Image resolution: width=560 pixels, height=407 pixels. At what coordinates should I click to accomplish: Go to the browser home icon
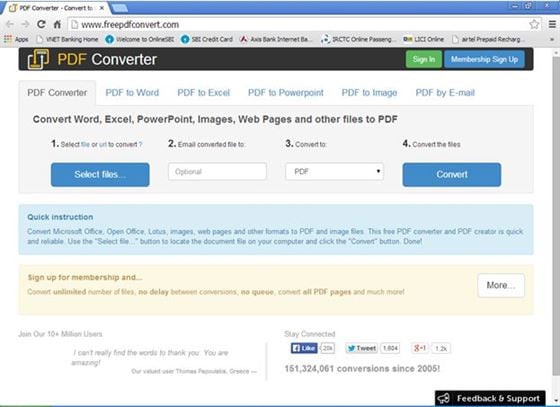coord(57,24)
